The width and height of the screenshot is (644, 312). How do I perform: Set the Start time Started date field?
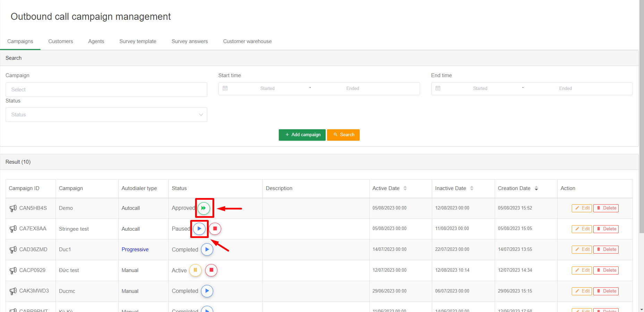[x=267, y=89]
